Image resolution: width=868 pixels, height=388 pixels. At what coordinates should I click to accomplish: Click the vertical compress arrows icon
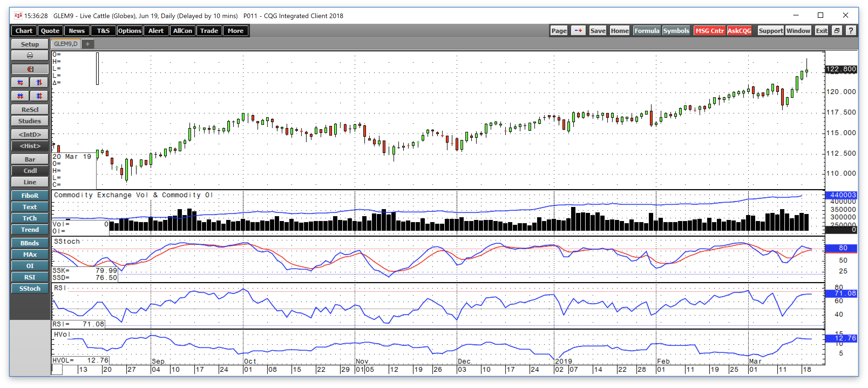(39, 96)
